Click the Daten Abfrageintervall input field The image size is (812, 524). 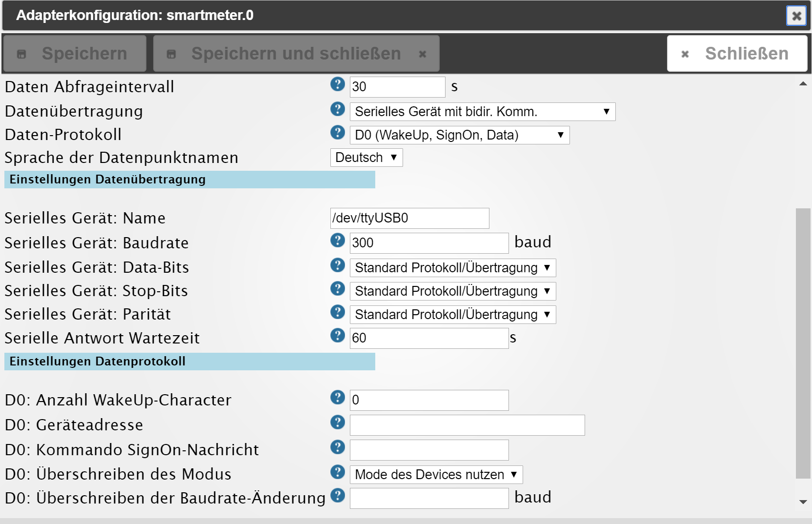point(397,87)
